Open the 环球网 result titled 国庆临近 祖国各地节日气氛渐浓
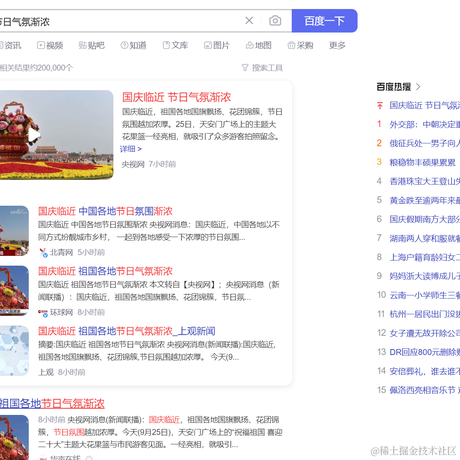The height and width of the screenshot is (460, 460). pos(105,271)
